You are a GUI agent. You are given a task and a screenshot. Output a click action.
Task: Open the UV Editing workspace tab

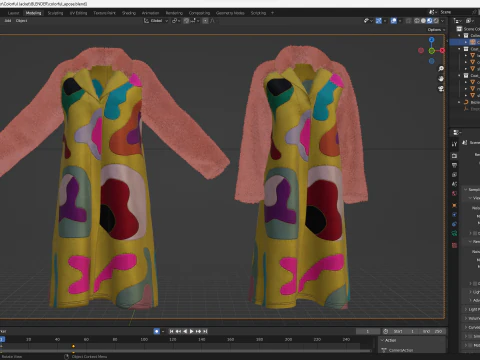pos(78,13)
